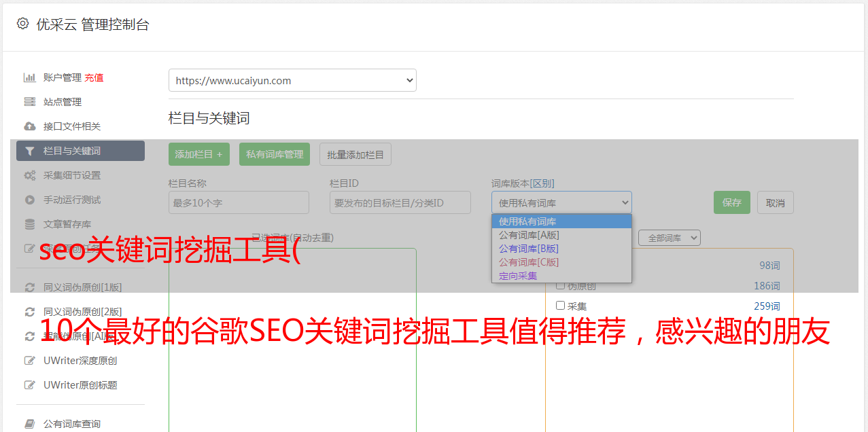Click the gears icon beside 采集细节设置

pyautogui.click(x=30, y=175)
